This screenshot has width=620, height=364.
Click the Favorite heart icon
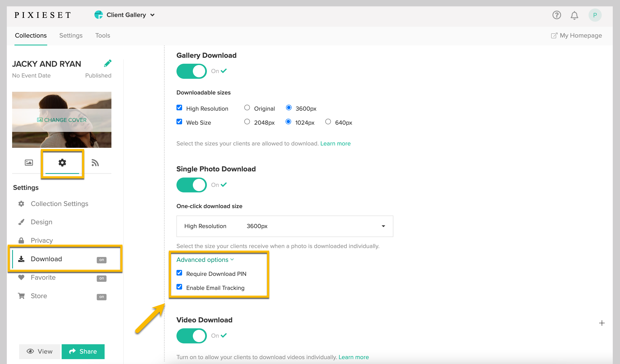[x=21, y=277]
